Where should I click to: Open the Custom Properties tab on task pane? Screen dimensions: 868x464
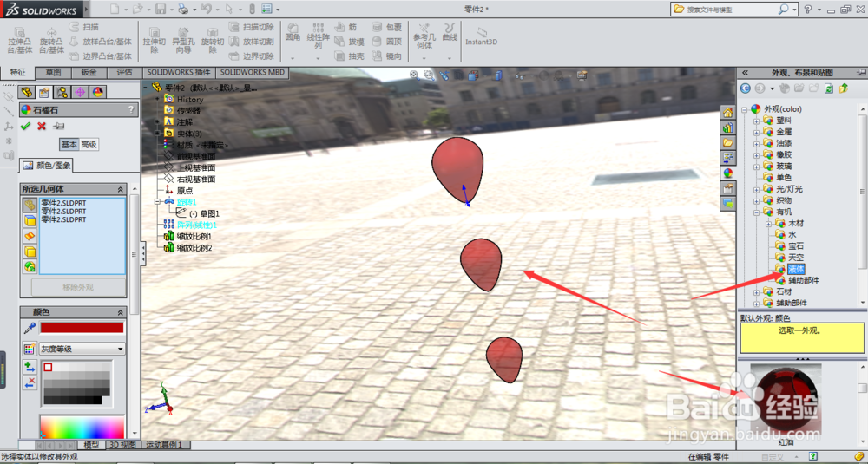tap(728, 189)
